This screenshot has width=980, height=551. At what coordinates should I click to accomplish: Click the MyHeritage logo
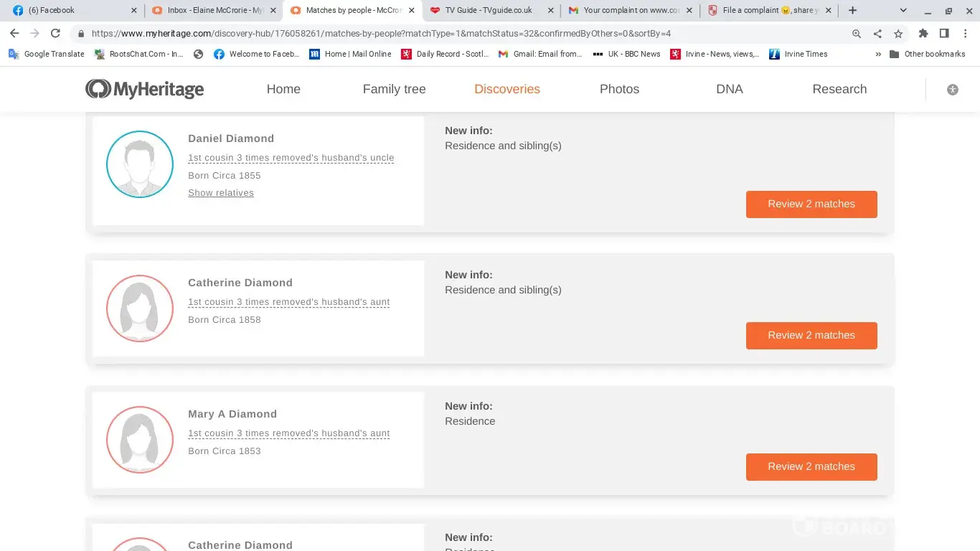click(144, 89)
